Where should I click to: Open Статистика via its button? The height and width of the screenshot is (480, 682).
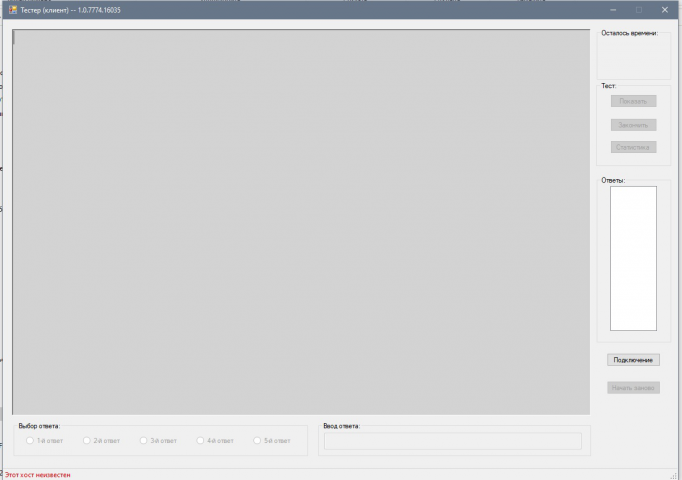633,147
